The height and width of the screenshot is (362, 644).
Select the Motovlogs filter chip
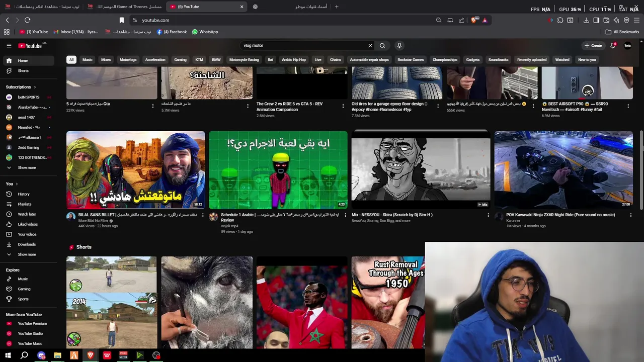[128, 60]
